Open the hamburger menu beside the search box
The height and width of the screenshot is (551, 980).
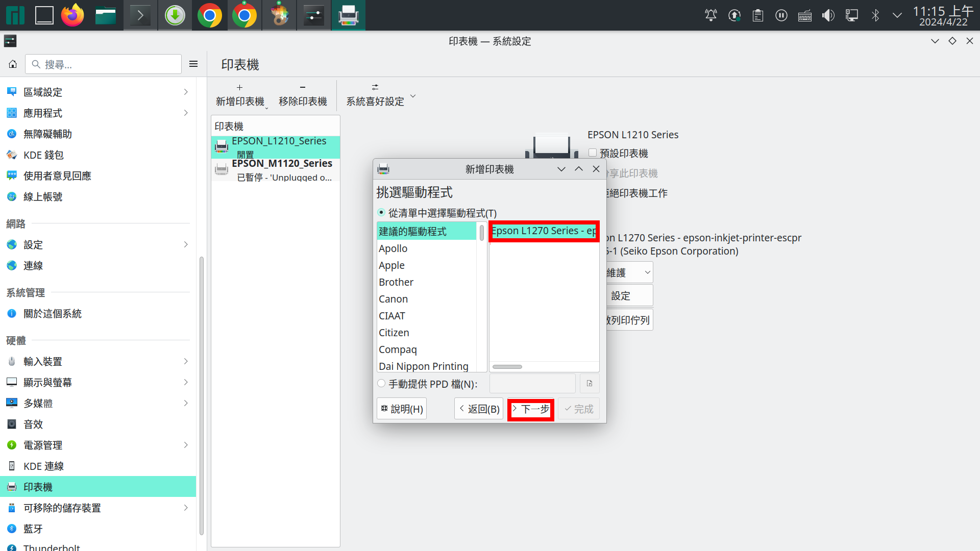pyautogui.click(x=193, y=64)
